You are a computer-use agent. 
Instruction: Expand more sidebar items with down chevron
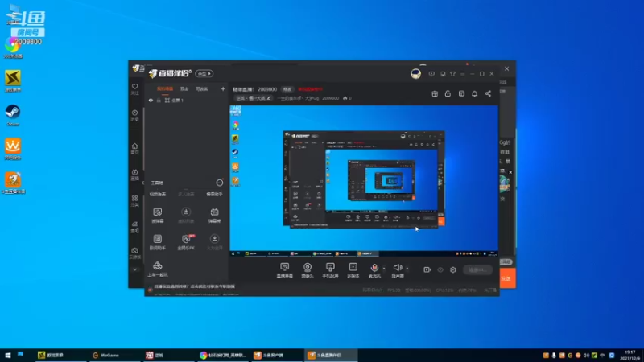[x=134, y=269]
